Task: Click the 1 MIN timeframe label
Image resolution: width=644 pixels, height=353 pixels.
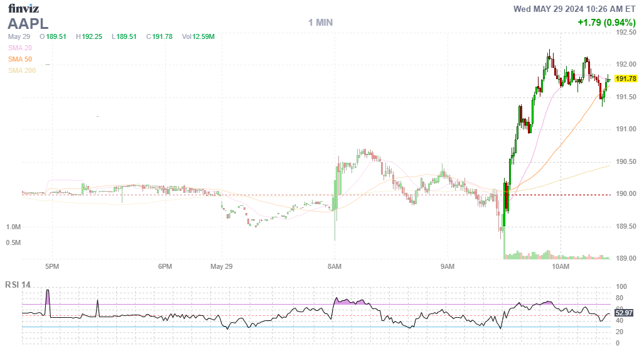Action: click(320, 23)
